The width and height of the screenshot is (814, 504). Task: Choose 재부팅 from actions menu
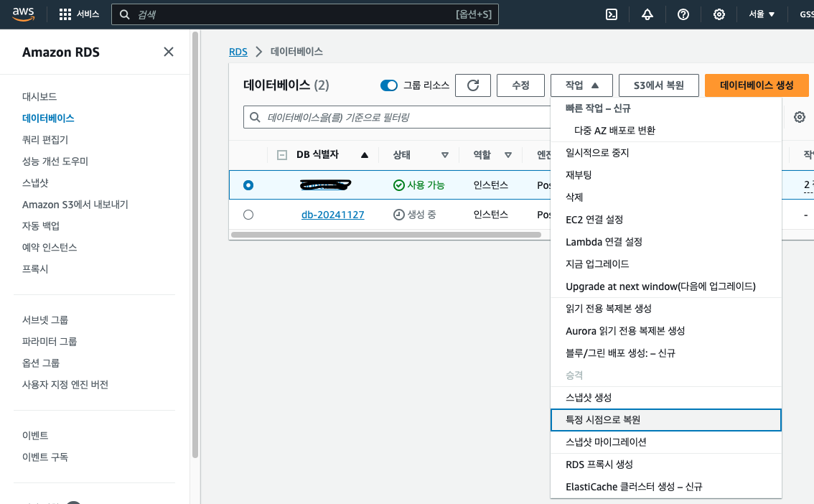click(x=666, y=175)
